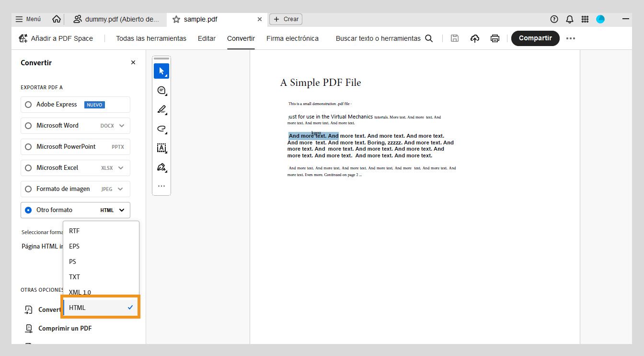Click the cloud upload icon
This screenshot has width=644, height=356.
(475, 38)
